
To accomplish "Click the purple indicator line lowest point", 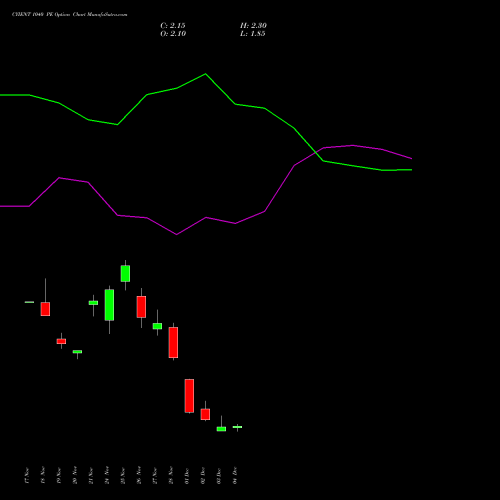I will [176, 234].
